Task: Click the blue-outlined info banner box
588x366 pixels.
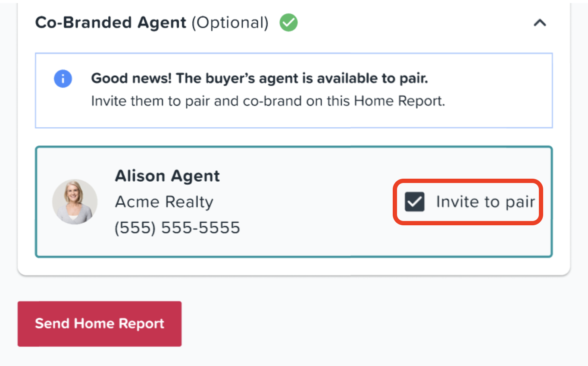Action: [x=294, y=91]
